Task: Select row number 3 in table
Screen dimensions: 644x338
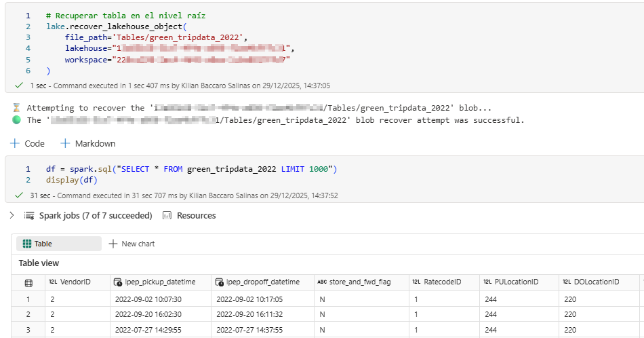Action: [x=28, y=330]
